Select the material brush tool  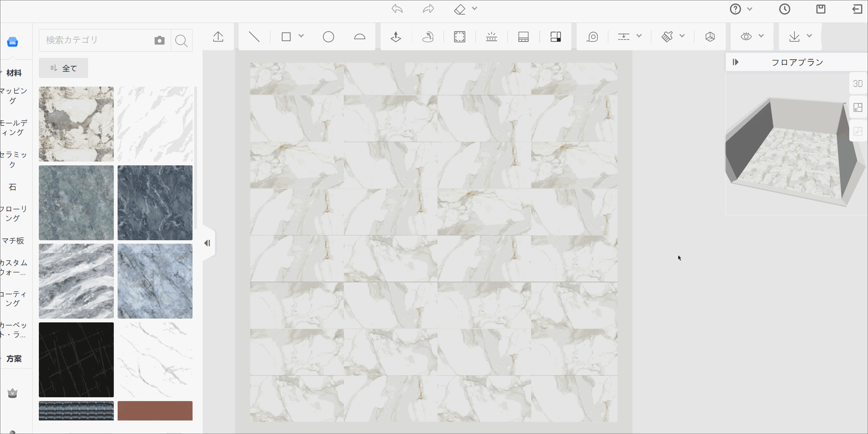click(x=667, y=37)
